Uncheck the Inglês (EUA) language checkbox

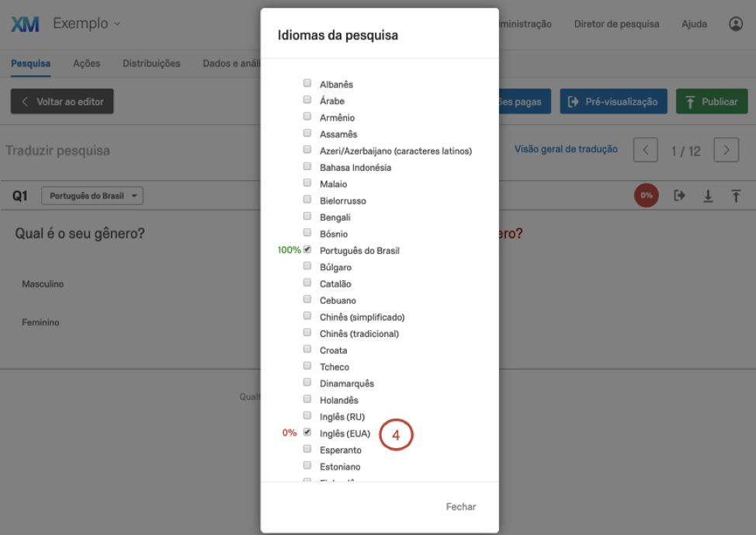307,433
